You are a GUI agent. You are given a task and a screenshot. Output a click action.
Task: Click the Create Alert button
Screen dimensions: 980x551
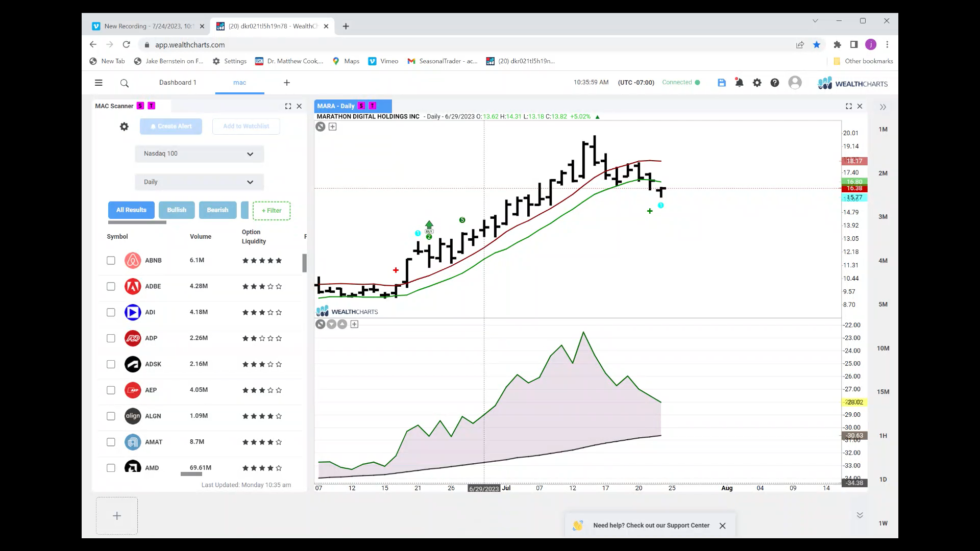tap(171, 127)
